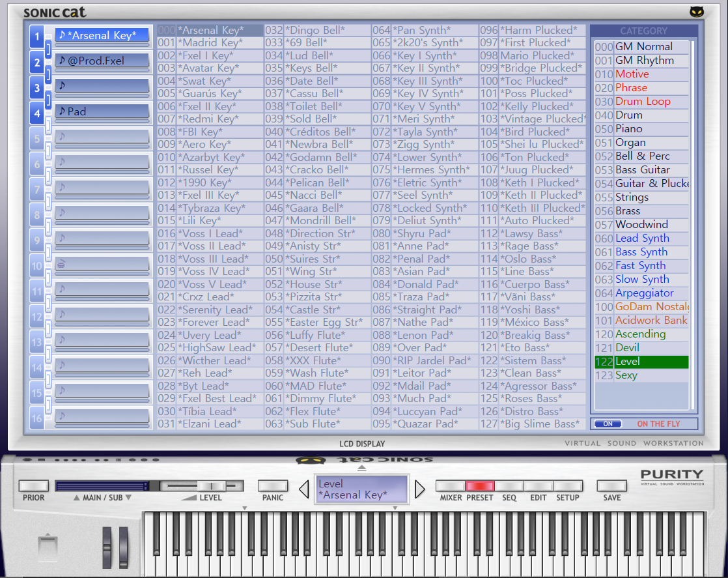The height and width of the screenshot is (578, 728).
Task: Switch to the SEQ page
Action: (x=509, y=486)
